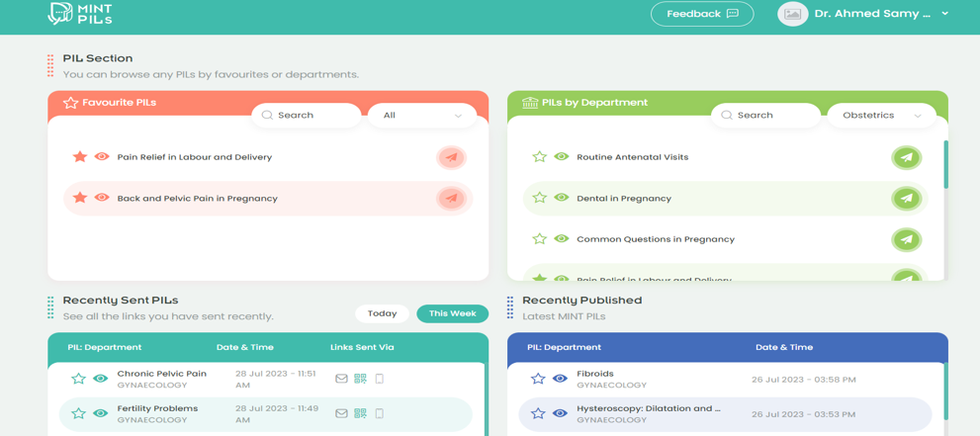Click send icon for Dental in Pregnancy

(x=906, y=199)
